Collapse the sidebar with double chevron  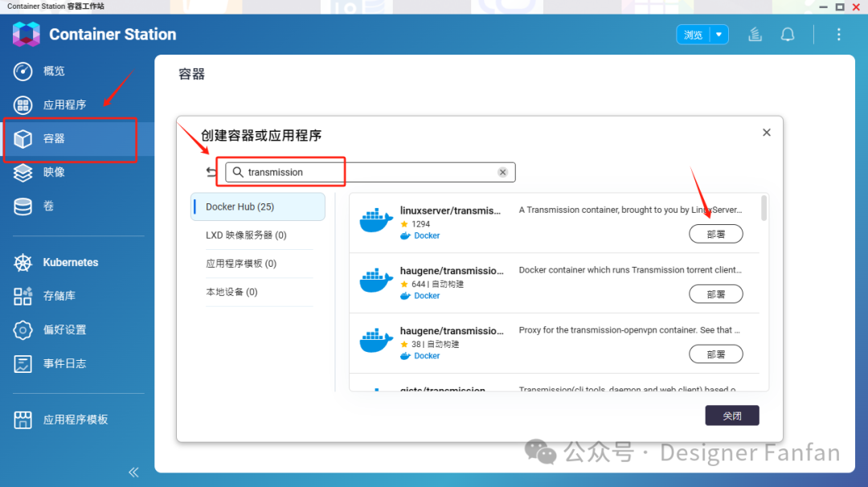tap(133, 472)
